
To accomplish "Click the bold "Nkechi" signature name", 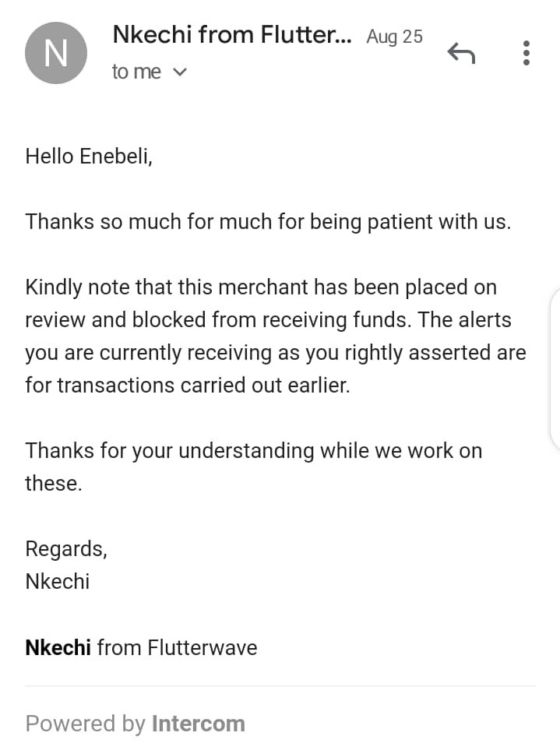I will click(x=58, y=647).
